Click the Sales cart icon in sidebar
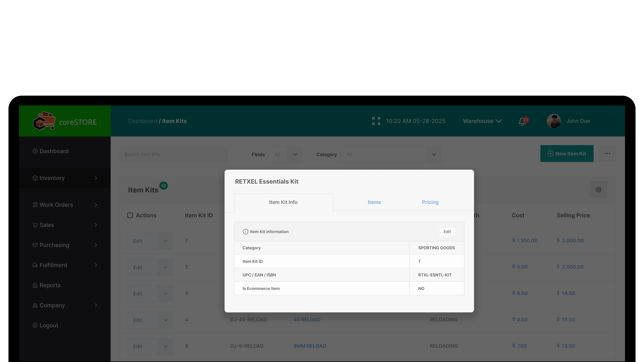The height and width of the screenshot is (362, 644). pos(35,225)
